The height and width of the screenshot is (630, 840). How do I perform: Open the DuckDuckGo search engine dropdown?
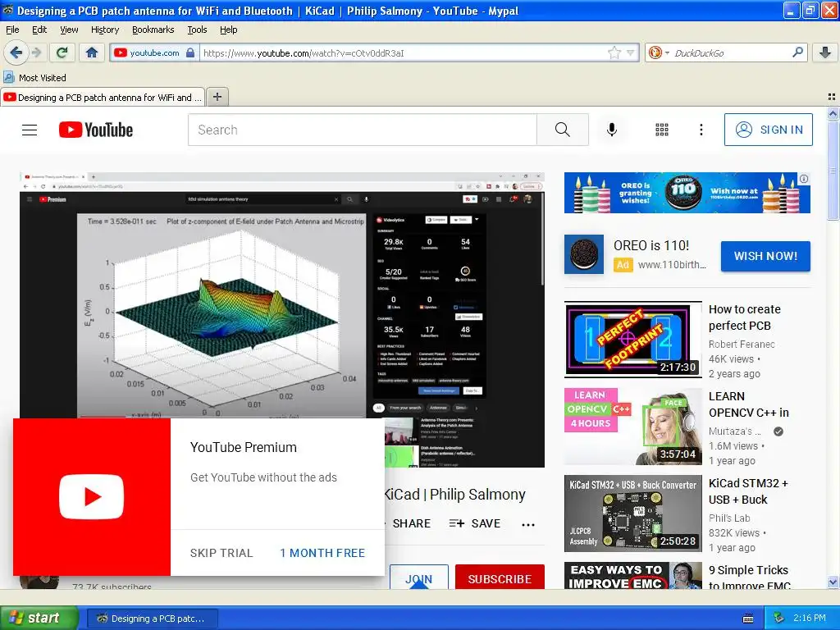tap(659, 52)
